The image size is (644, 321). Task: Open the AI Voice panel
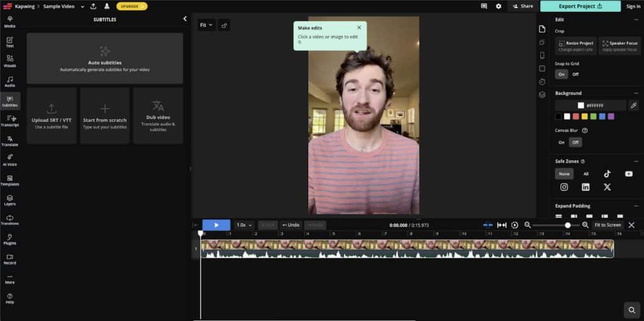10,160
